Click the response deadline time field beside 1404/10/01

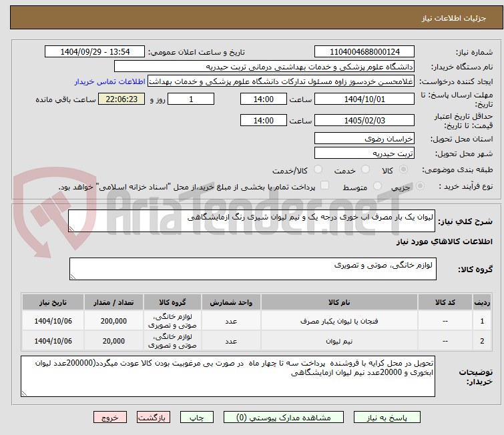[x=264, y=99]
